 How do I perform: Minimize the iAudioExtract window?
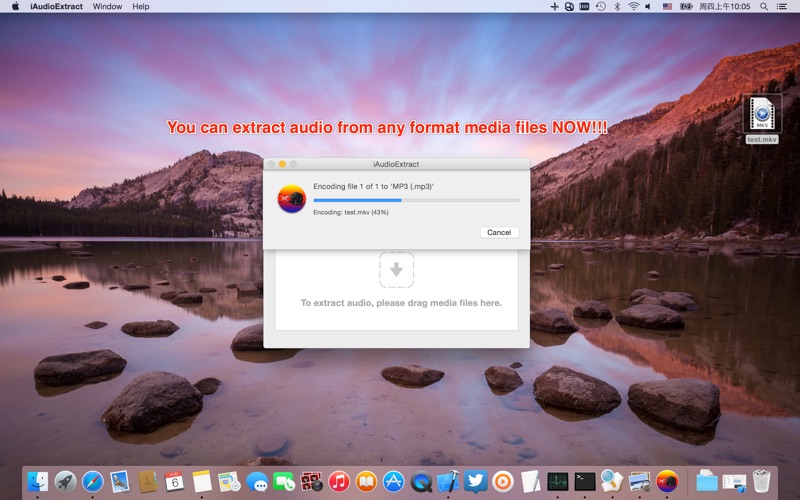pyautogui.click(x=282, y=164)
